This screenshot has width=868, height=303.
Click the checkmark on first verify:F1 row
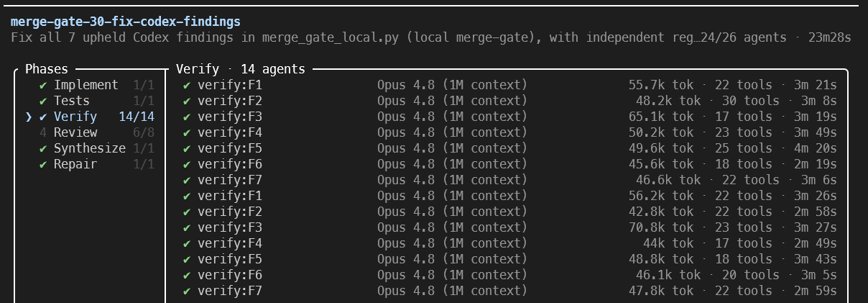tap(187, 85)
